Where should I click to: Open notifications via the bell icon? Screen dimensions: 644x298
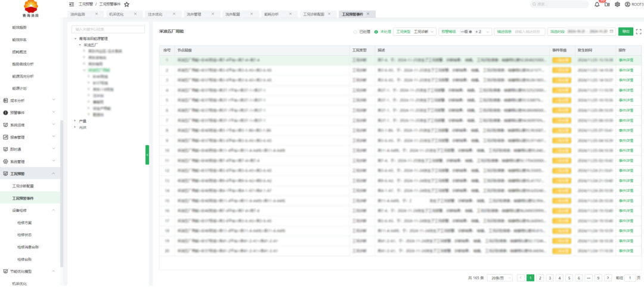pyautogui.click(x=597, y=4)
